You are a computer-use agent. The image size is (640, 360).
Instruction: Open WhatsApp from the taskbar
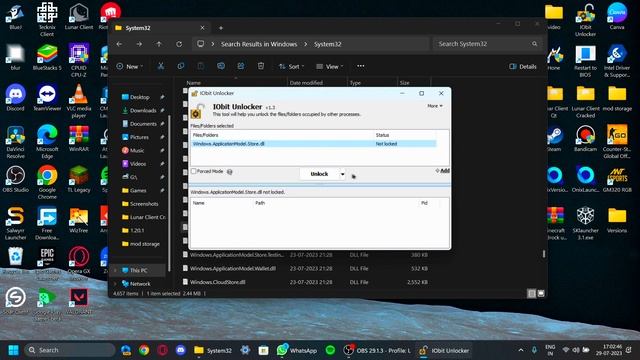click(x=297, y=350)
